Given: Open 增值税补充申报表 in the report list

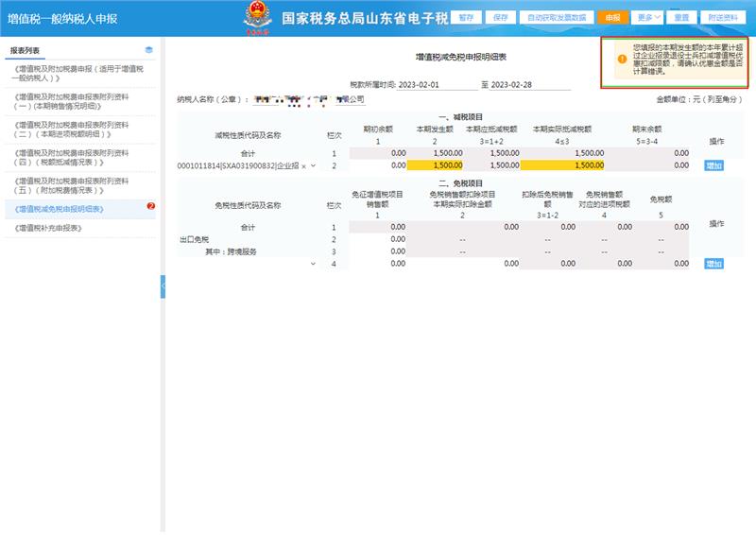Looking at the screenshot, I should coord(49,228).
